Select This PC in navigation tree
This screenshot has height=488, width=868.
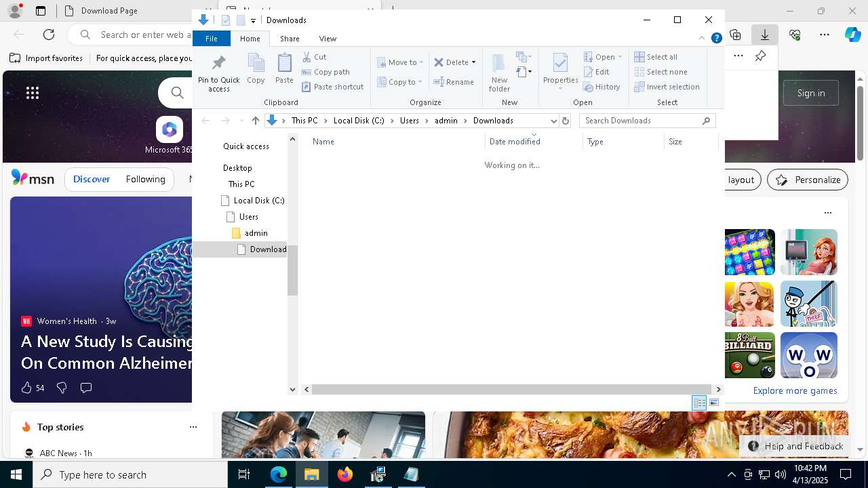tap(241, 184)
